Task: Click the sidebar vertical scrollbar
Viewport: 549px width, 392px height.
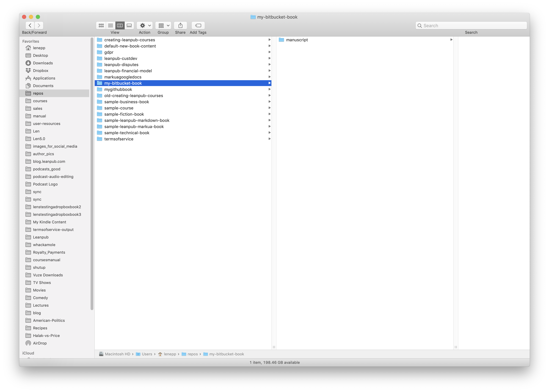Action: 92,174
